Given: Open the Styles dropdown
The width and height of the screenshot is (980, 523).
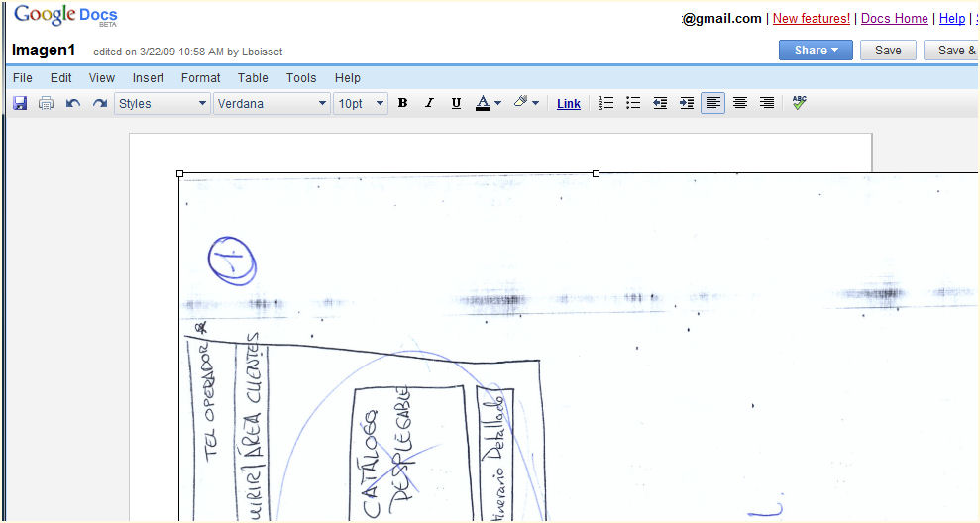Looking at the screenshot, I should click(x=163, y=103).
